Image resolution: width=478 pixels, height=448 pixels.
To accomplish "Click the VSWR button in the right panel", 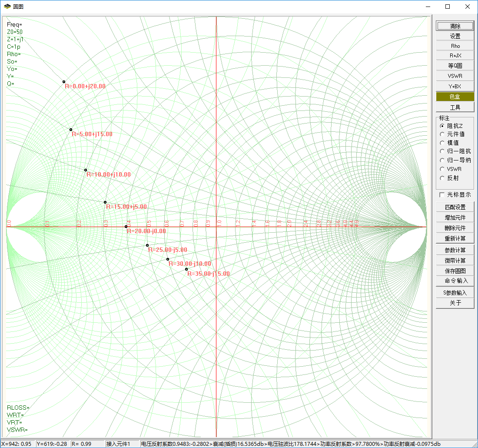I will pos(455,76).
